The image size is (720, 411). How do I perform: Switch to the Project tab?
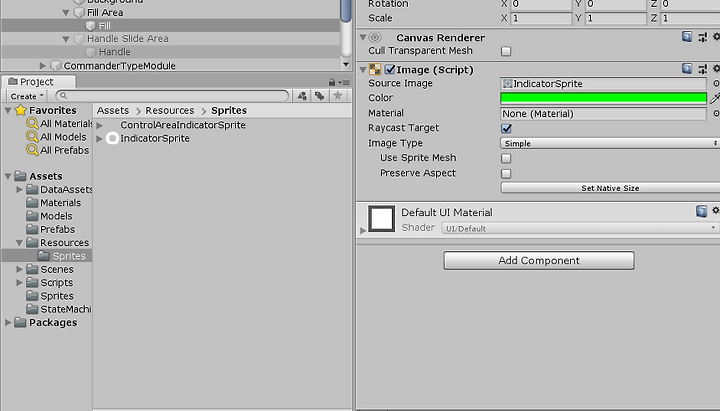click(38, 82)
